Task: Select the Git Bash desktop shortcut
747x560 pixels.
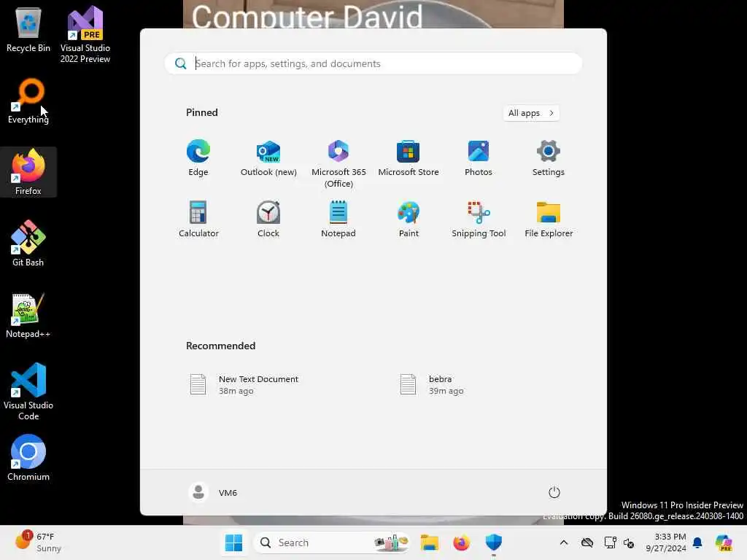Action: [28, 244]
